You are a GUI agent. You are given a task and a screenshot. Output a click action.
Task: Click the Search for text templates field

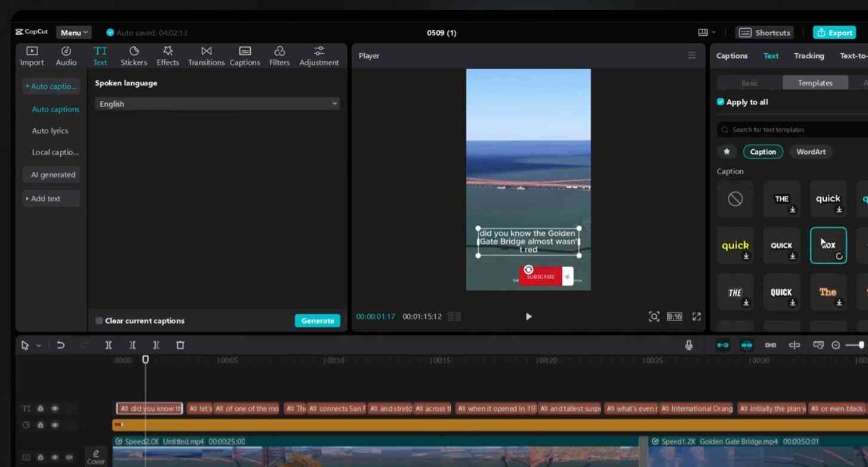point(792,129)
